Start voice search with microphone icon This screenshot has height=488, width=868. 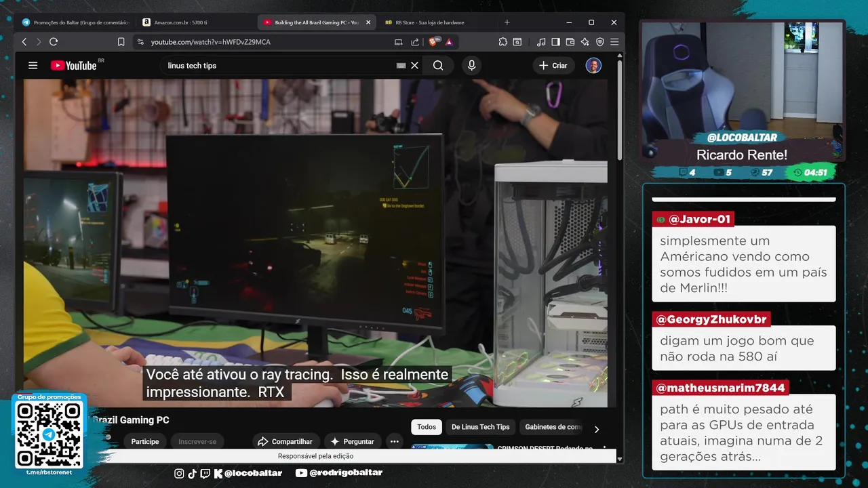coord(471,66)
